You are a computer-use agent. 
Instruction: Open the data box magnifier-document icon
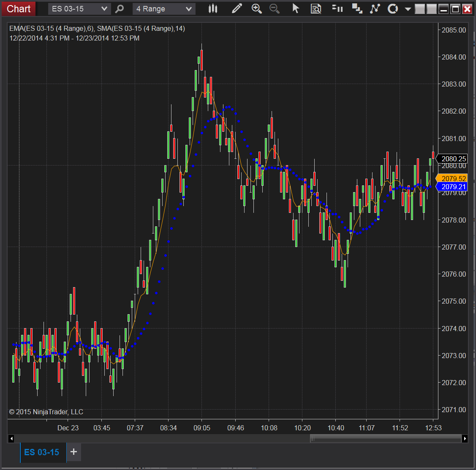coord(316,8)
